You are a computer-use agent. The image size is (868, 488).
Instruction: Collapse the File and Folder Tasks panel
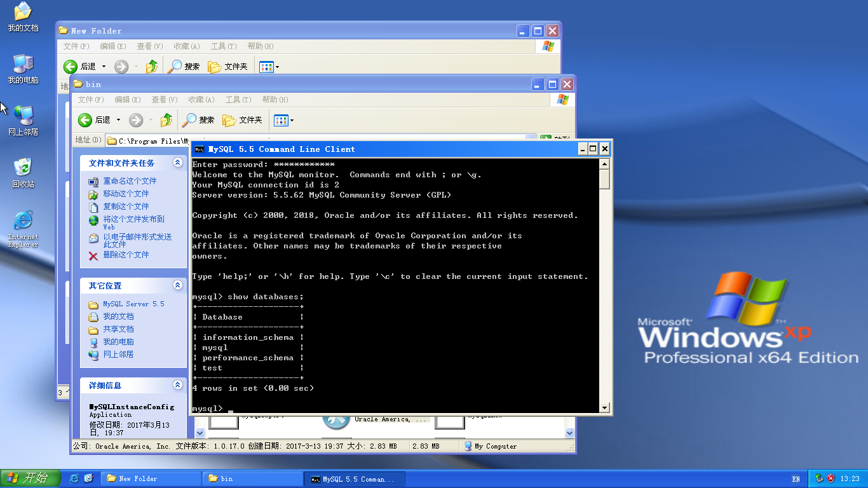pos(177,163)
